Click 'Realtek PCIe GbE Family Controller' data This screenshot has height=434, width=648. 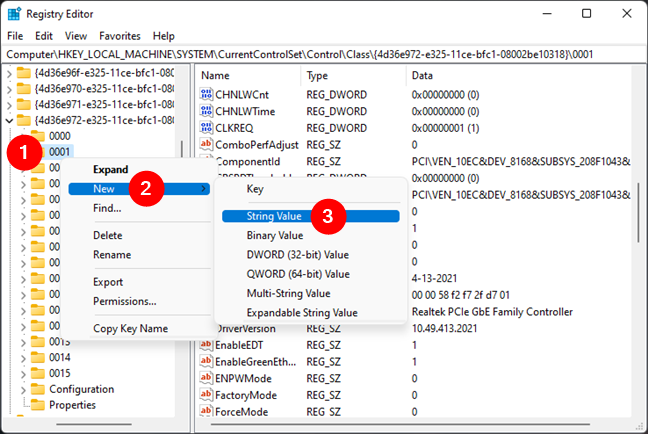click(x=492, y=312)
